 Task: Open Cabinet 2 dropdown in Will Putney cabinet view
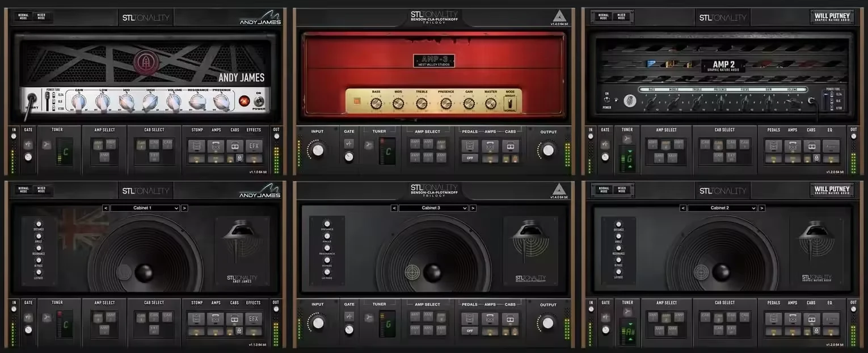[722, 208]
